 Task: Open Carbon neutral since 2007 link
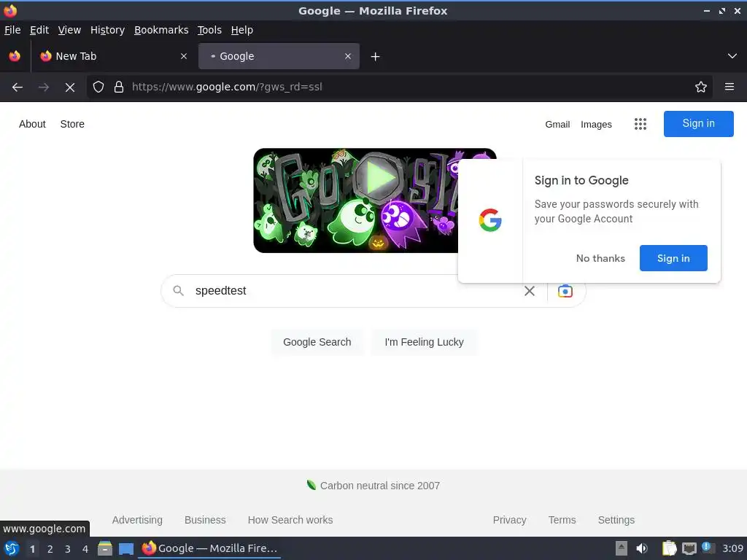point(373,486)
